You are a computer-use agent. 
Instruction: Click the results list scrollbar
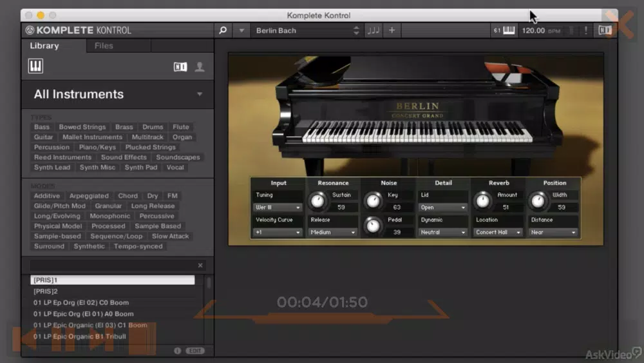pyautogui.click(x=209, y=283)
